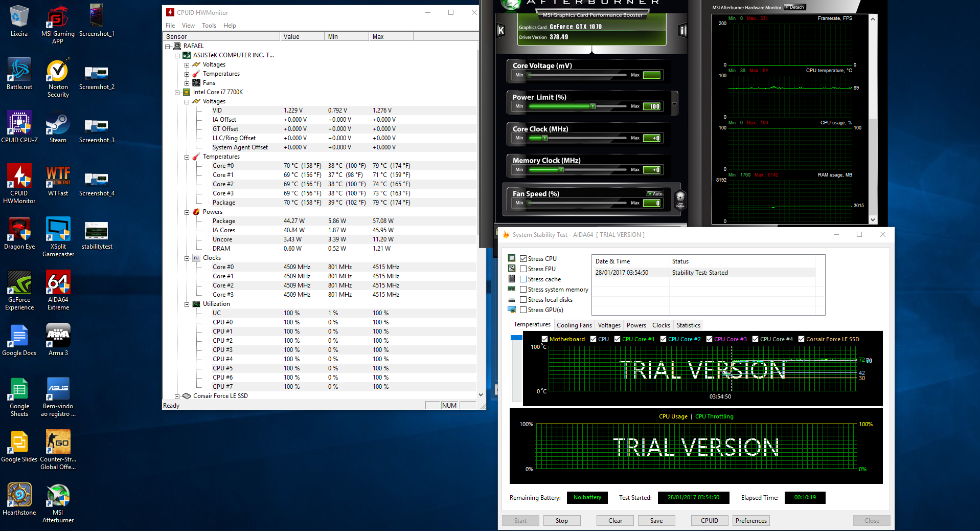Open MSI Afterburner desktop shortcut

[x=58, y=503]
